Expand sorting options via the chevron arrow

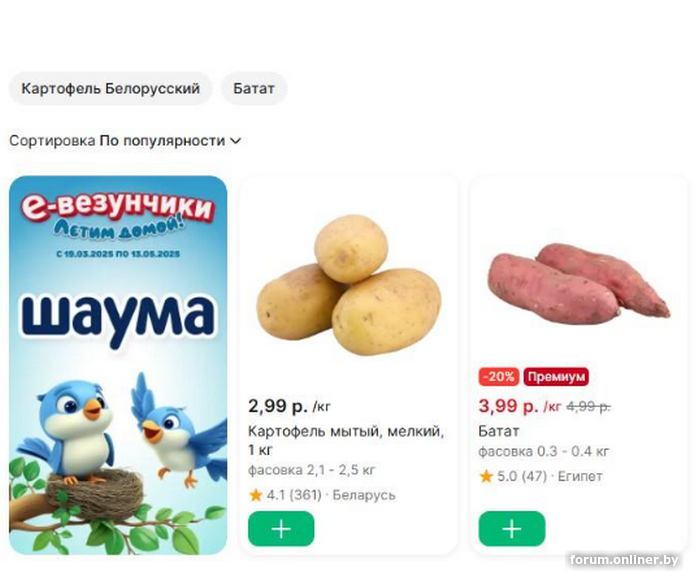[235, 141]
